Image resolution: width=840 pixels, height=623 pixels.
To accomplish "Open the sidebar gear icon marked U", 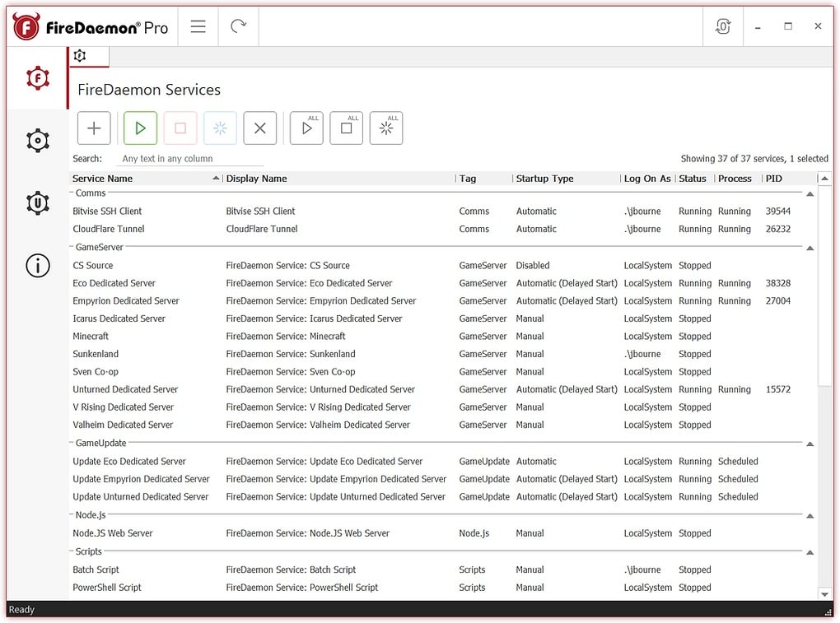I will pyautogui.click(x=38, y=202).
